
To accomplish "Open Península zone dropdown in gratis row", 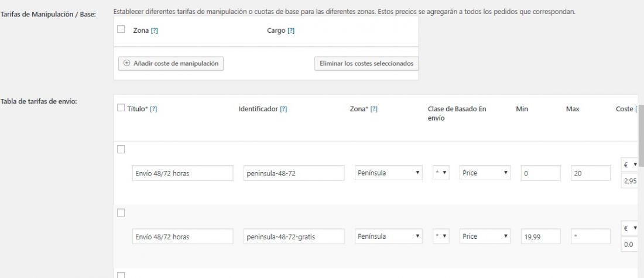I will click(389, 236).
